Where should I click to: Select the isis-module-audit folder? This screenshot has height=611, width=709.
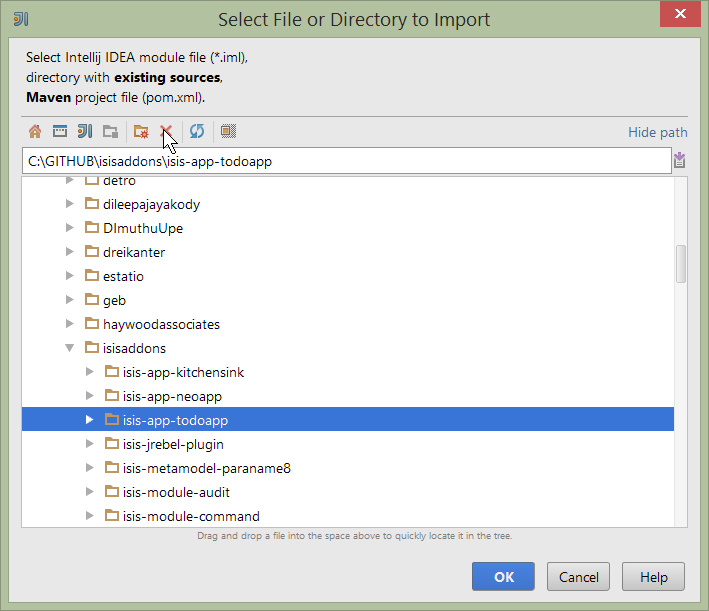(x=178, y=492)
